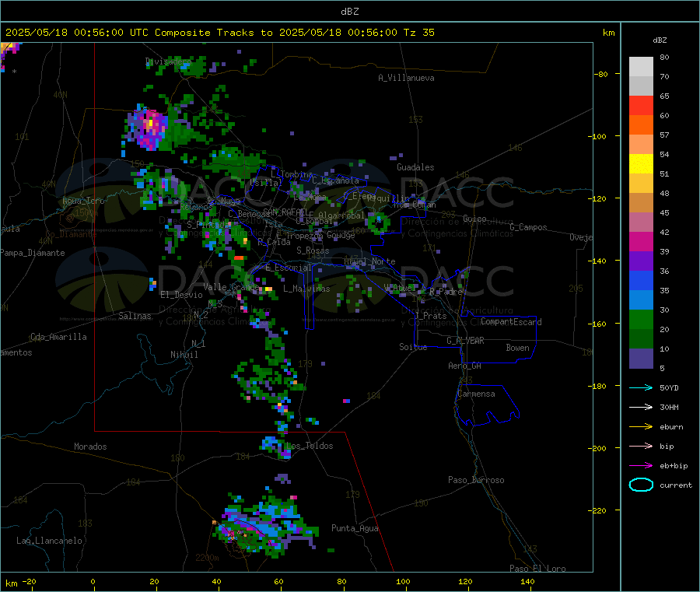Click the 'Aero_GA' place label

point(465,366)
